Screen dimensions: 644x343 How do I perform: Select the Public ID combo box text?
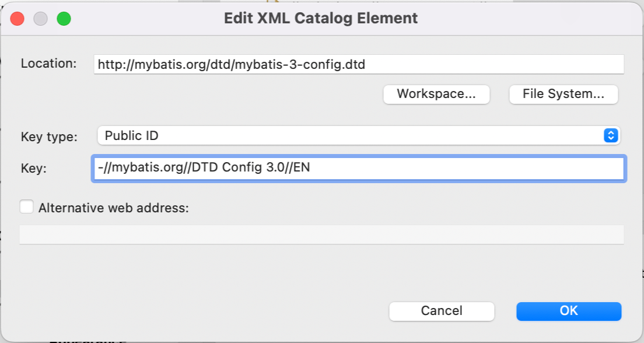(x=131, y=135)
